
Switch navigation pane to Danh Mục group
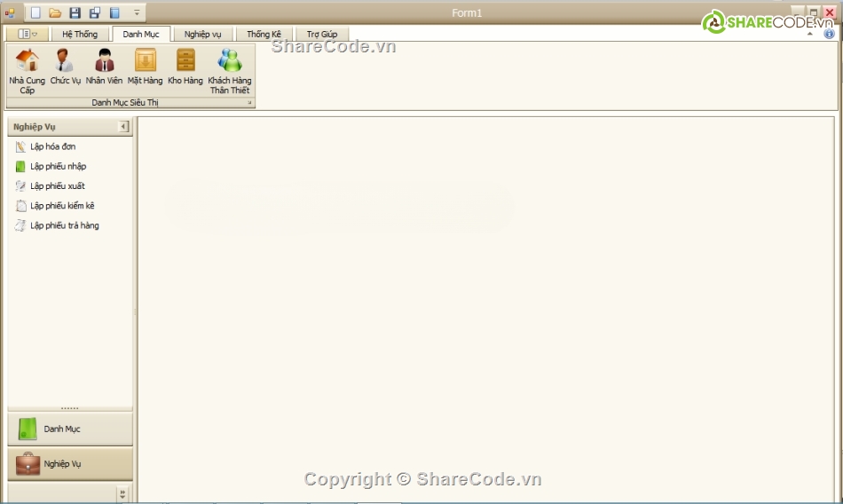click(70, 429)
